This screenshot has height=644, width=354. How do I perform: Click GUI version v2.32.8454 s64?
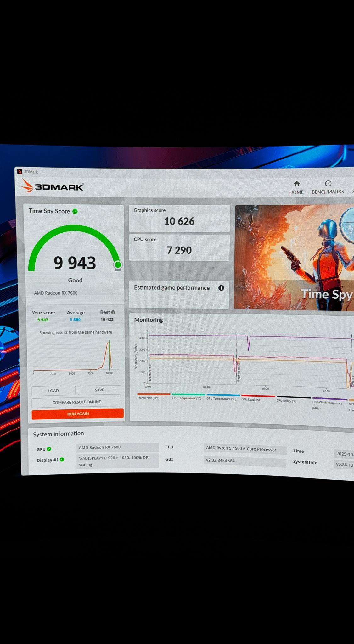[245, 461]
